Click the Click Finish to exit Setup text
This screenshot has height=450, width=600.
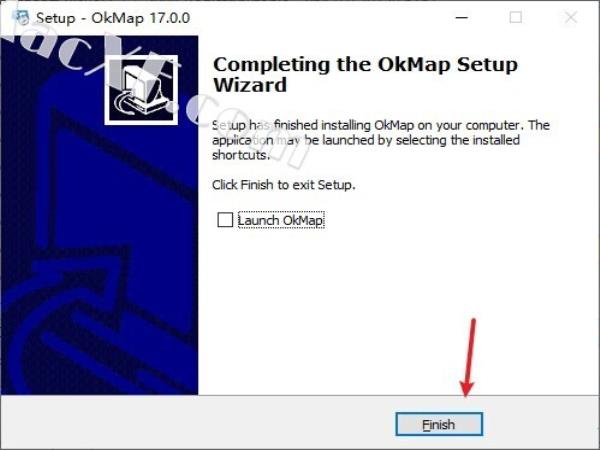click(284, 185)
